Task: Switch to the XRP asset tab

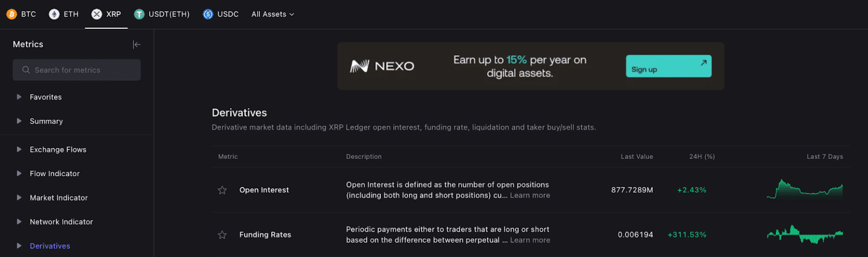Action: click(x=106, y=14)
